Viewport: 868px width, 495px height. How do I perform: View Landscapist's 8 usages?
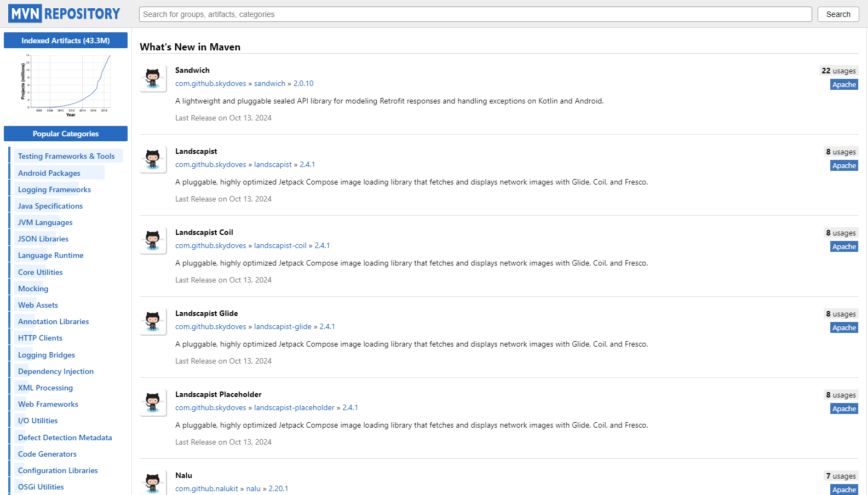click(841, 152)
